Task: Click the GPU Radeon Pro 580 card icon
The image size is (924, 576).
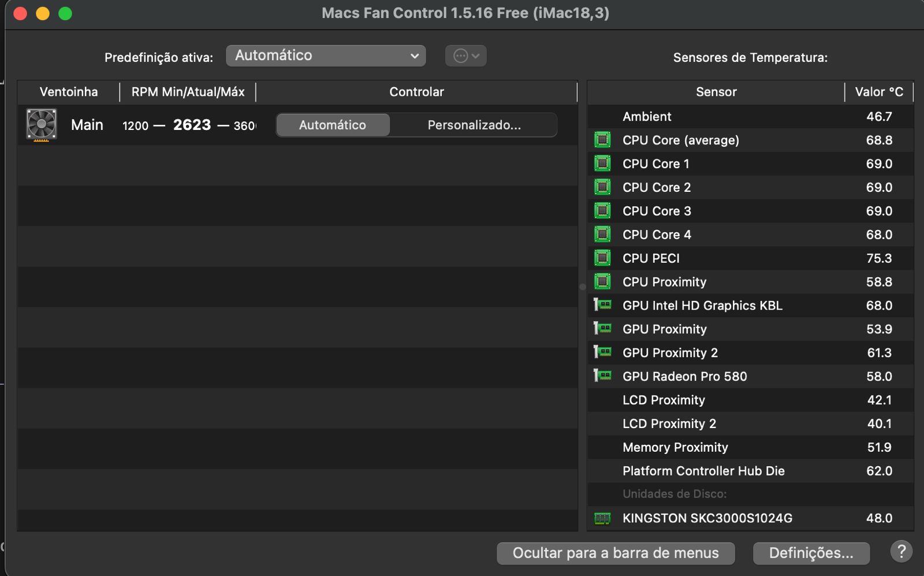Action: 602,376
